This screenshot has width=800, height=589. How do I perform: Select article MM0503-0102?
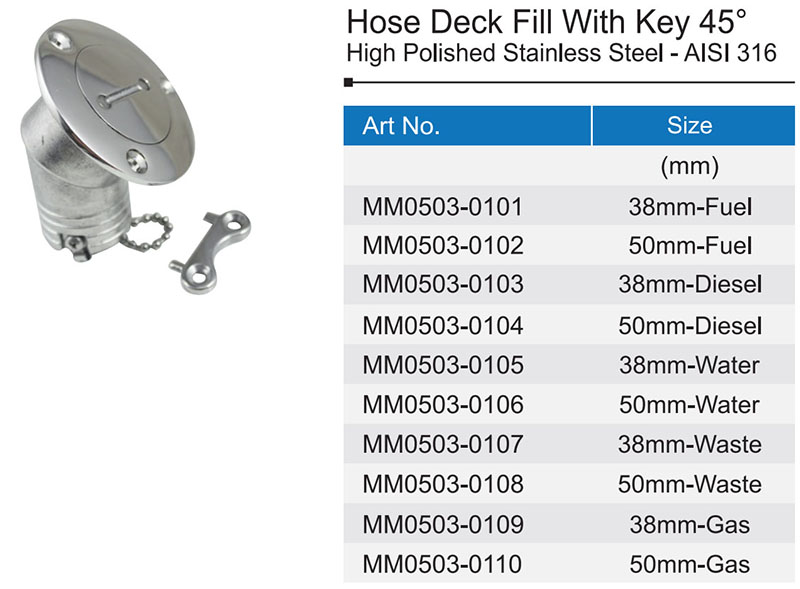(442, 245)
